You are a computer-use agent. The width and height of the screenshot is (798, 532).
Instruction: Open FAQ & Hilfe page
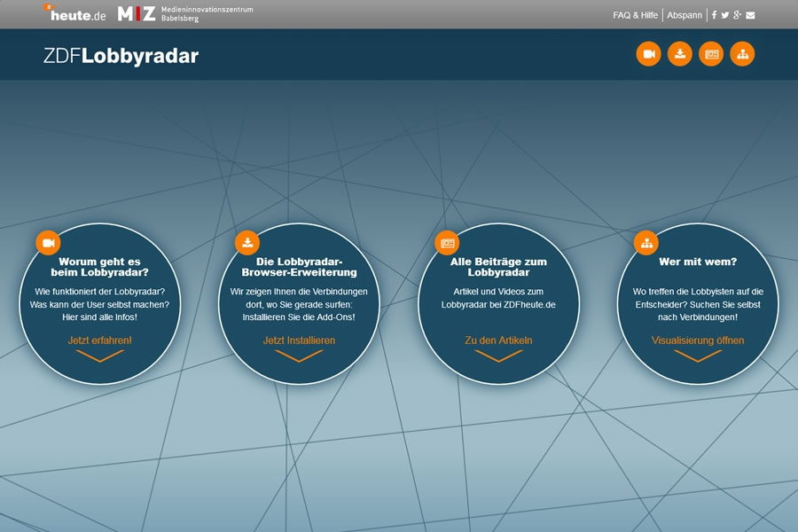click(635, 15)
